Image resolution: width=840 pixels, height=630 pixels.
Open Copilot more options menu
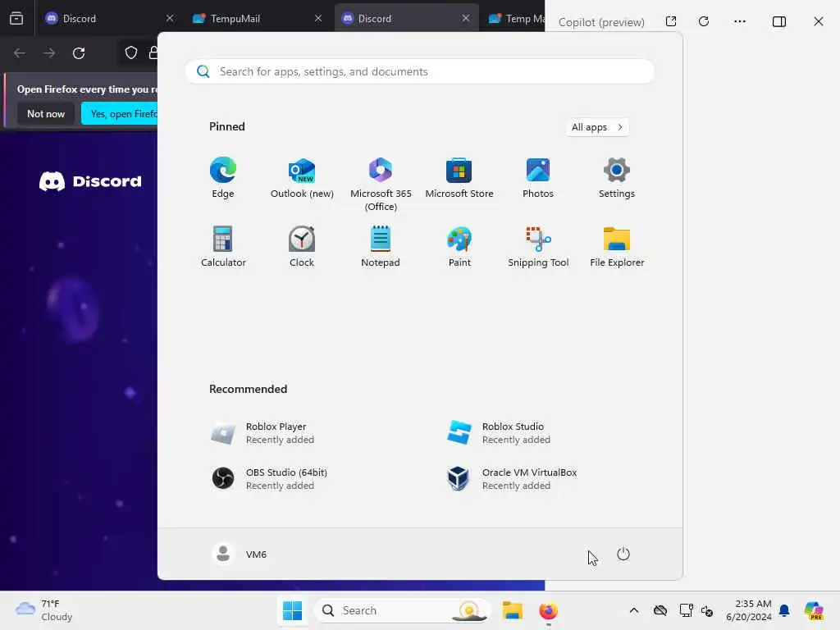740,21
